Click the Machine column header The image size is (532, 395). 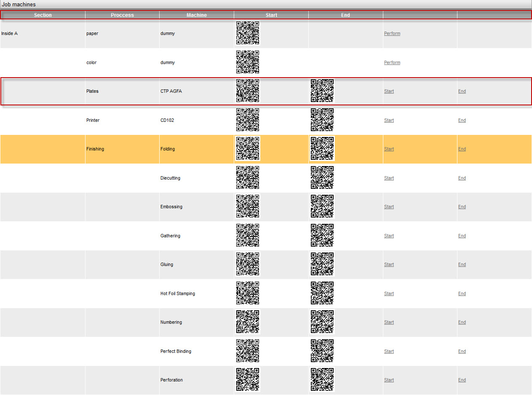(197, 15)
